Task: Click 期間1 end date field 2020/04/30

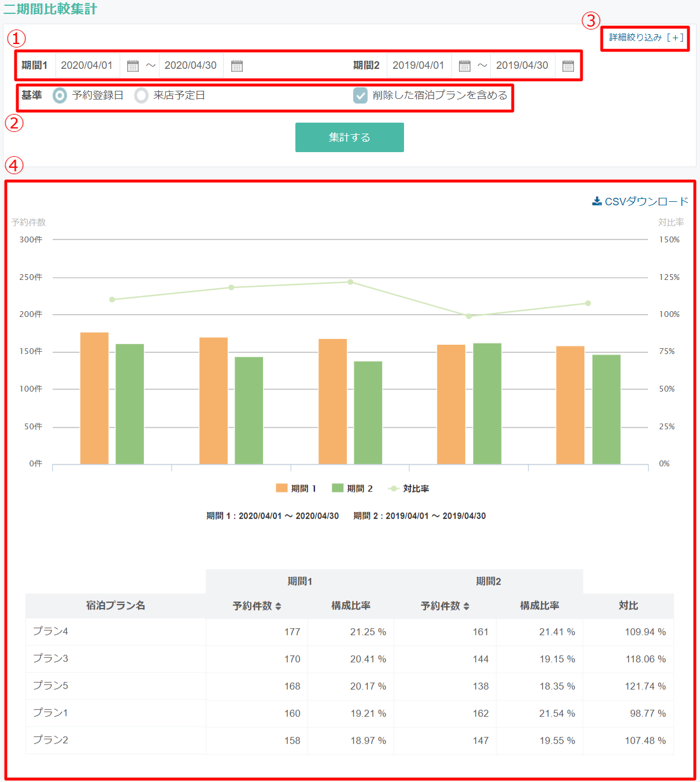Action: (191, 65)
